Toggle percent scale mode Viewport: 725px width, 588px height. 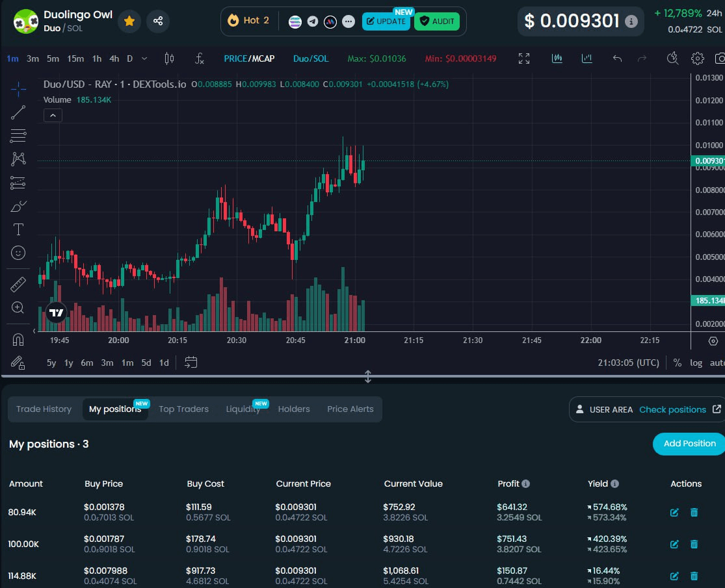pos(678,363)
